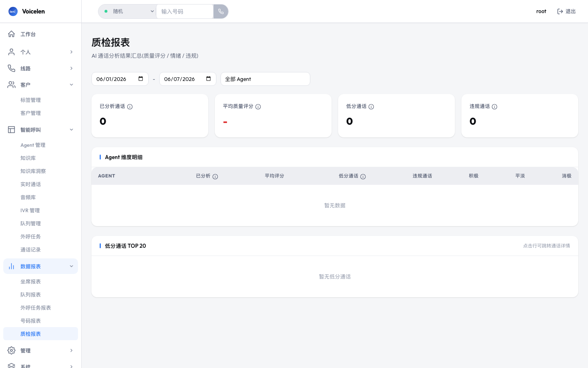The height and width of the screenshot is (368, 588).
Task: Click info icon next to 平均质量评分
Action: click(258, 107)
